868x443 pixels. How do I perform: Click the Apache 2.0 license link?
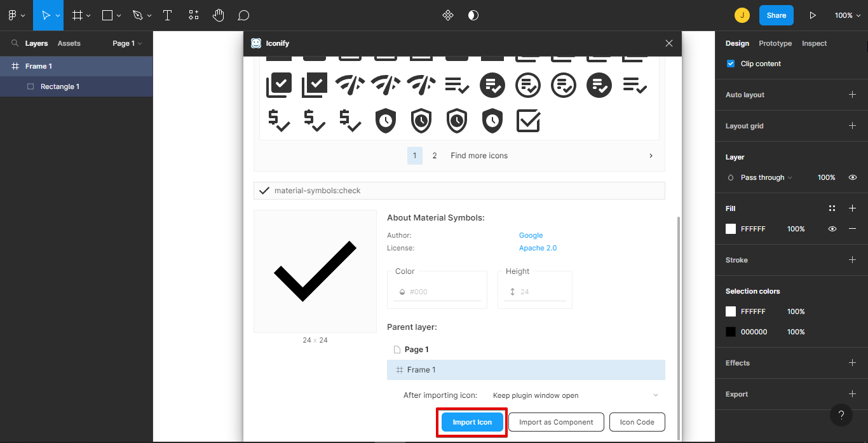pos(538,248)
